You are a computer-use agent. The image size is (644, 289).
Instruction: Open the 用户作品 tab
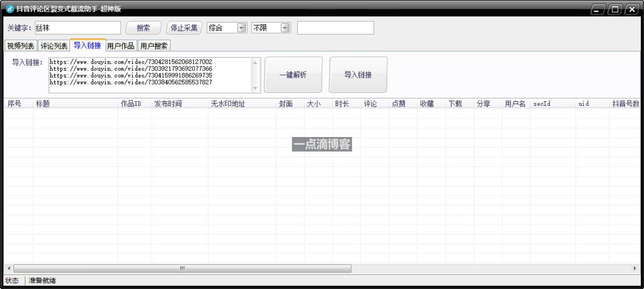pyautogui.click(x=121, y=46)
